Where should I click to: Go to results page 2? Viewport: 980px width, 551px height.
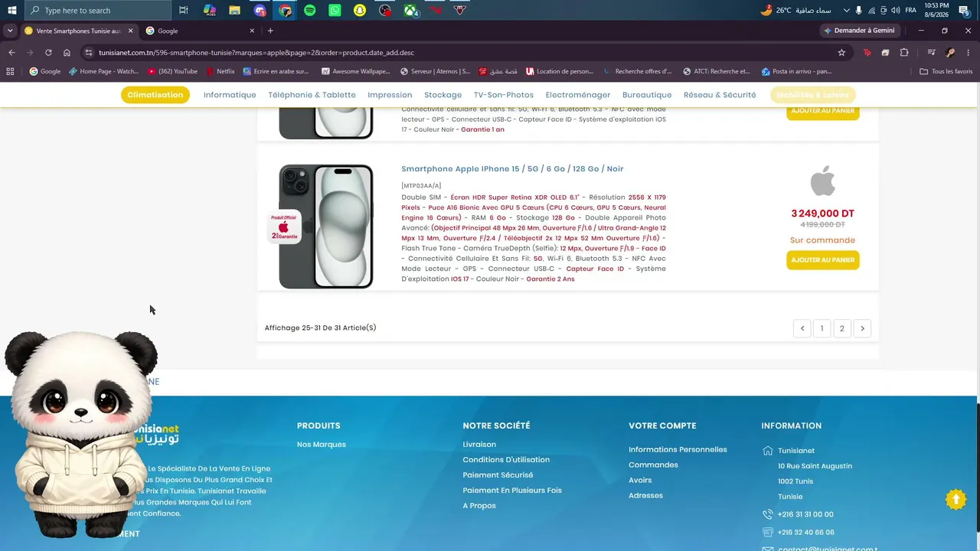point(842,328)
